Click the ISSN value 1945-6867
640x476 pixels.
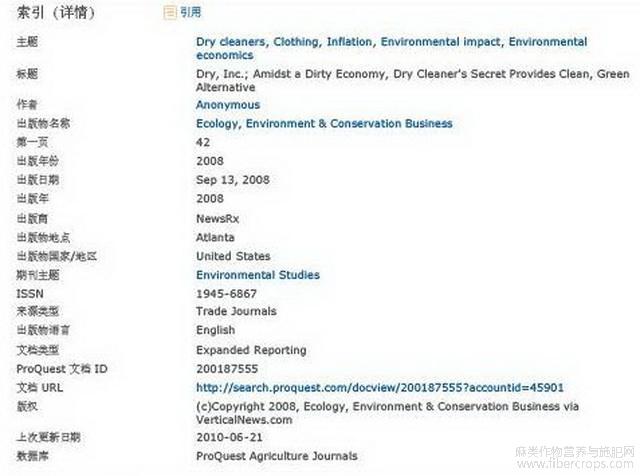pyautogui.click(x=226, y=294)
